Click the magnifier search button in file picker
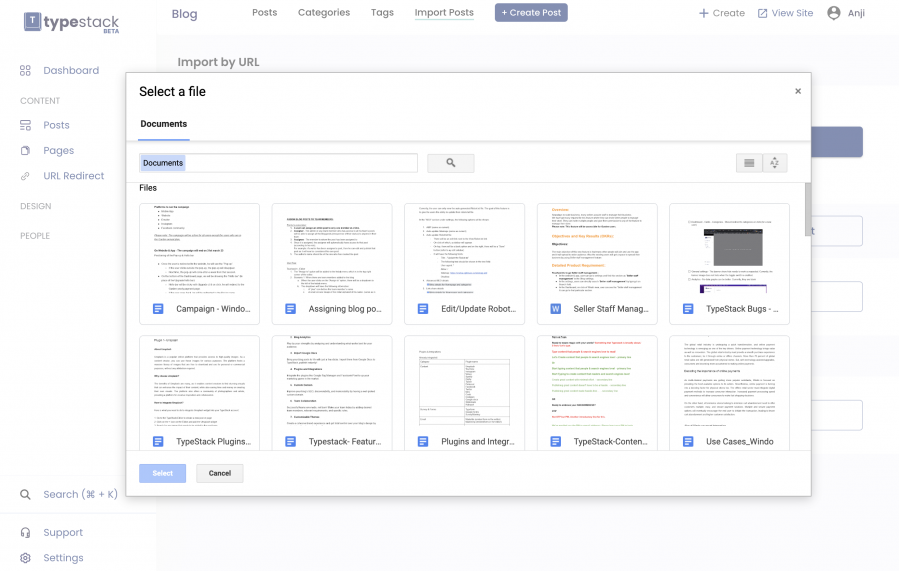The image size is (899, 571). point(450,163)
